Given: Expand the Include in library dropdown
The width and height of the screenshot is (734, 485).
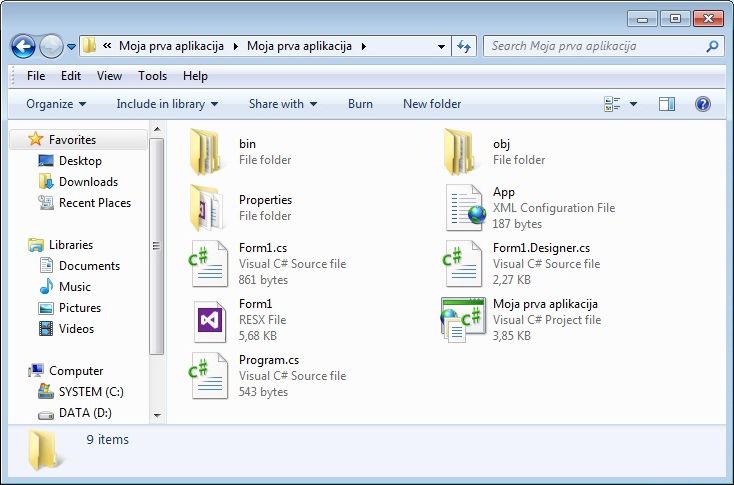Looking at the screenshot, I should click(167, 104).
